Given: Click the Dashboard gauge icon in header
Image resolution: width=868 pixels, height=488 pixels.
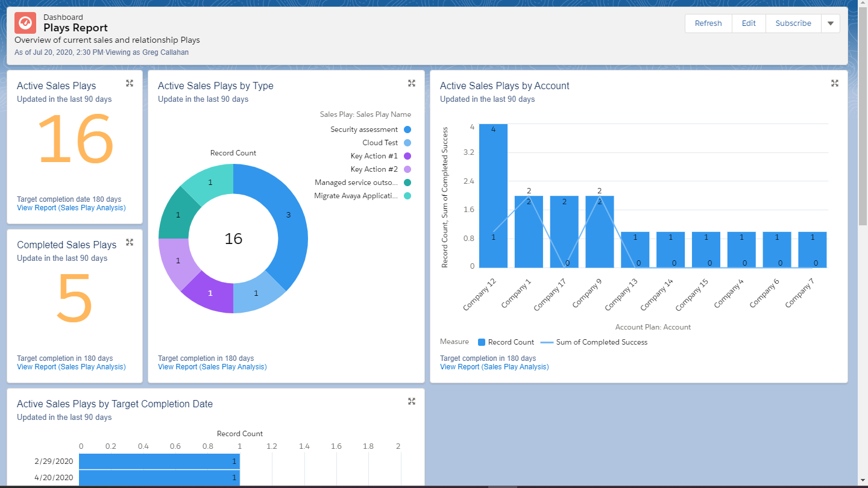Looking at the screenshot, I should tap(25, 23).
